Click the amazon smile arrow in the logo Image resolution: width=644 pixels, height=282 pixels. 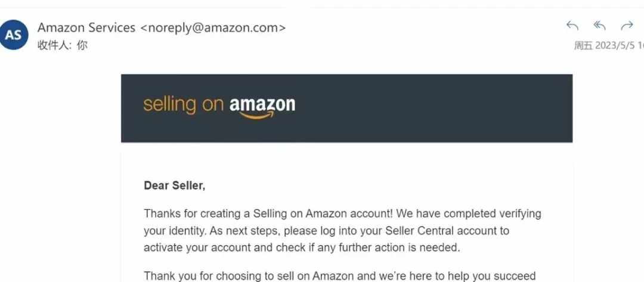tap(257, 116)
